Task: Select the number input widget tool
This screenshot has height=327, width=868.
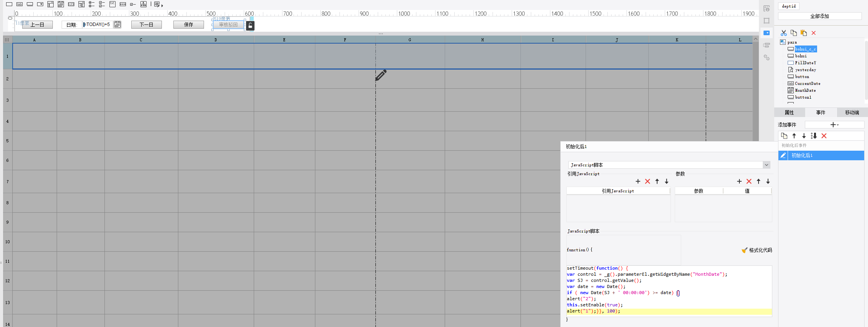Action: (71, 4)
